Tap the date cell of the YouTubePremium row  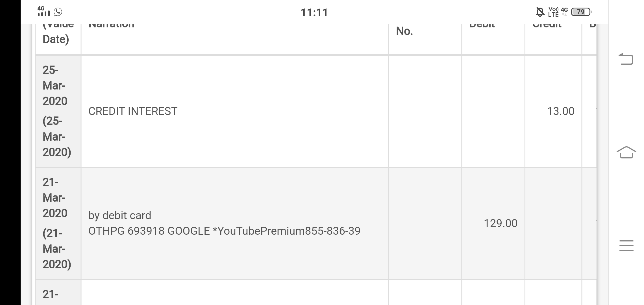coord(57,223)
